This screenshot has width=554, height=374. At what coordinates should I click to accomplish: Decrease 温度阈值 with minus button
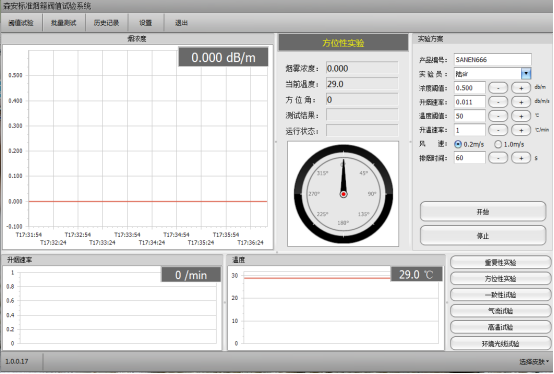point(498,116)
